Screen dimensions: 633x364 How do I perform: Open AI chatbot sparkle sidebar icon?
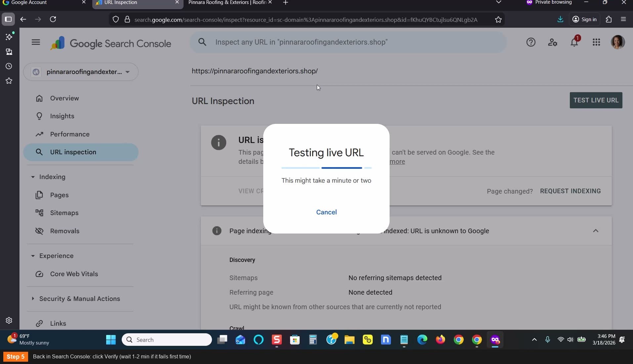(9, 37)
